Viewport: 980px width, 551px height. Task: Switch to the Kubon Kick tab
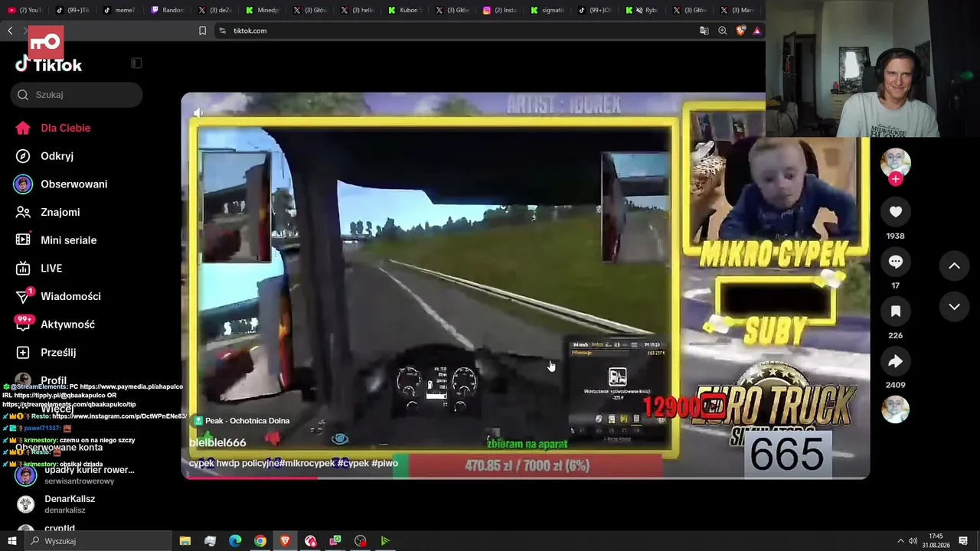[x=405, y=10]
